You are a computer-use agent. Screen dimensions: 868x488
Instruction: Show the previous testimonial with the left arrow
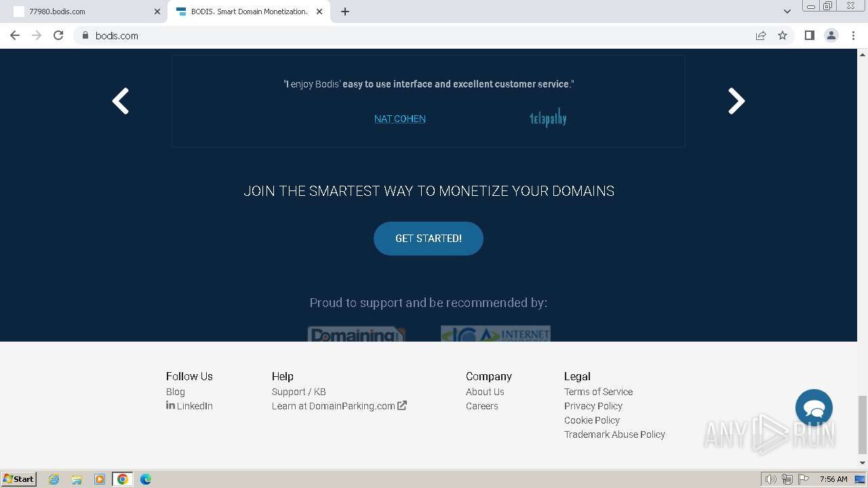(x=121, y=101)
